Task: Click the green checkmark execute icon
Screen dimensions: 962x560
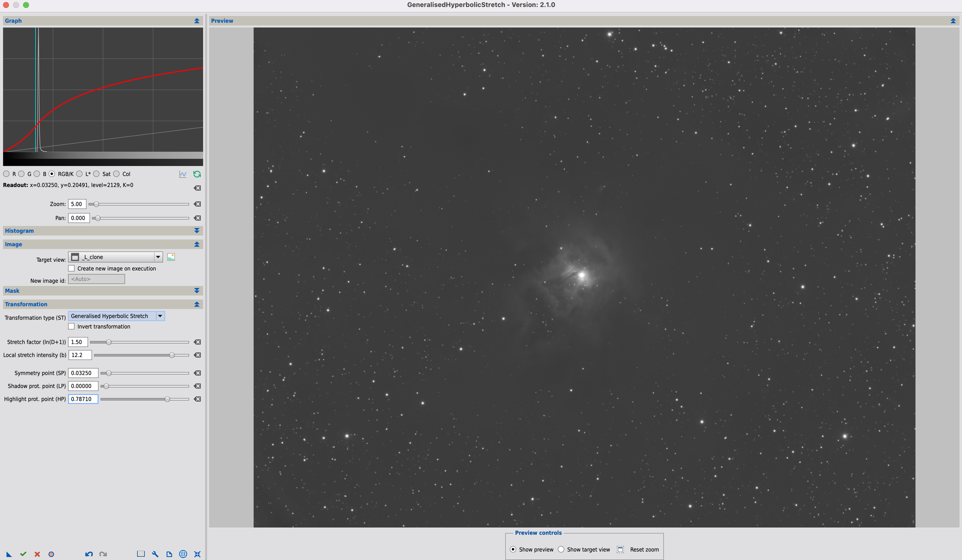Action: point(23,554)
